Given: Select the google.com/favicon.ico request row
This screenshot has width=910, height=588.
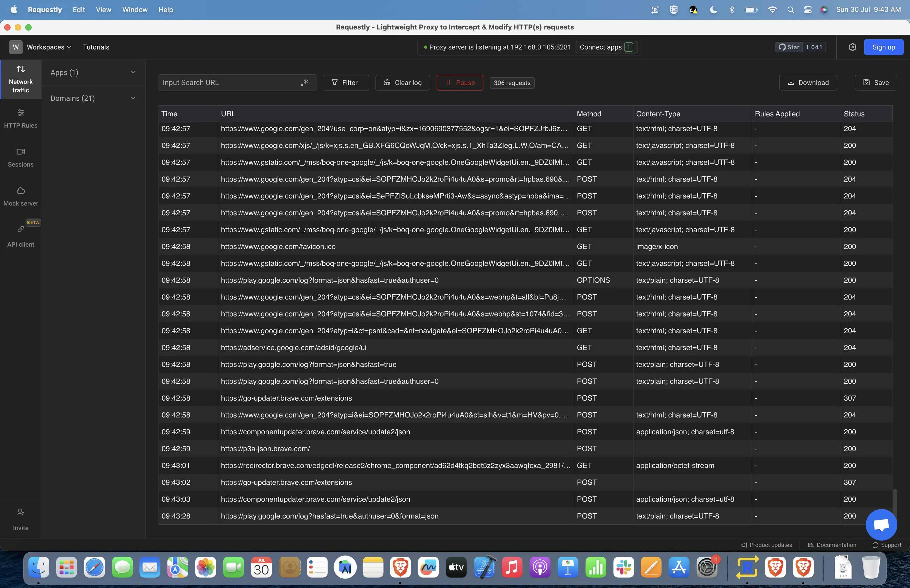Looking at the screenshot, I should [x=526, y=247].
